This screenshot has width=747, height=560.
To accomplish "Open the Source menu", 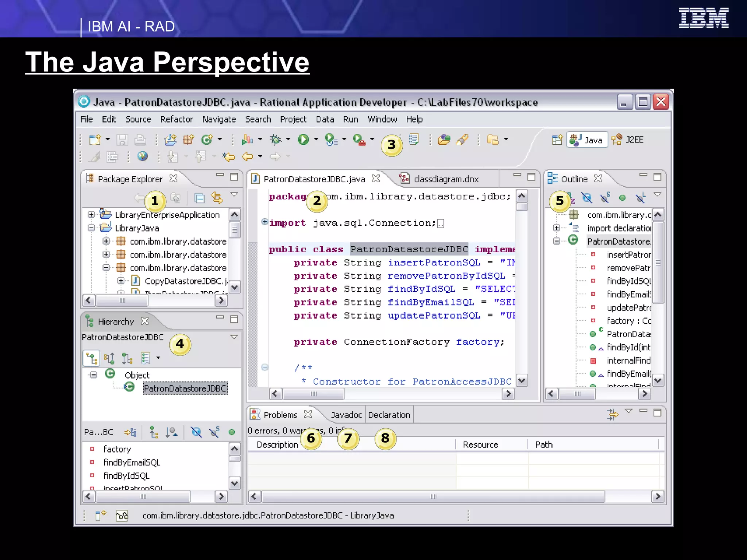I will click(x=138, y=119).
